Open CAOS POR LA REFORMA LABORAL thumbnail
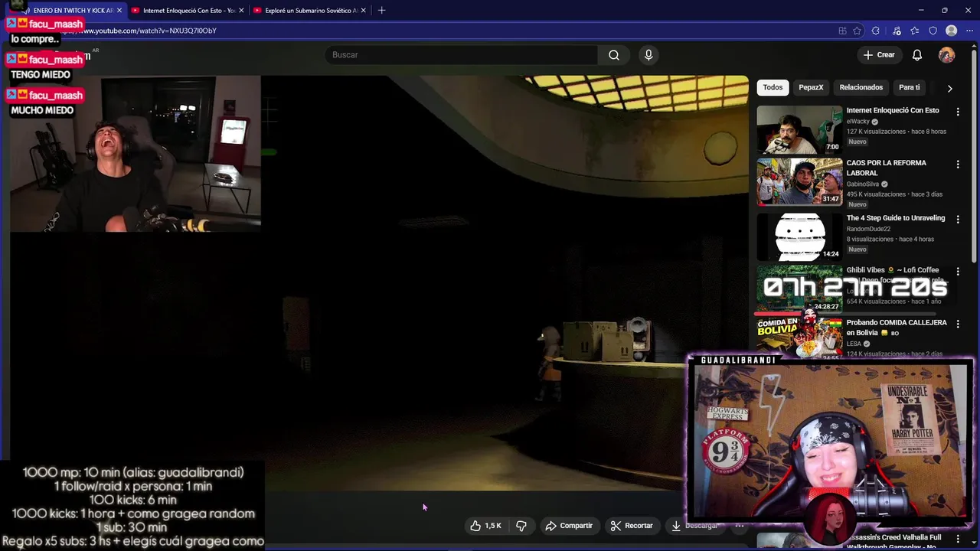 [x=799, y=182]
